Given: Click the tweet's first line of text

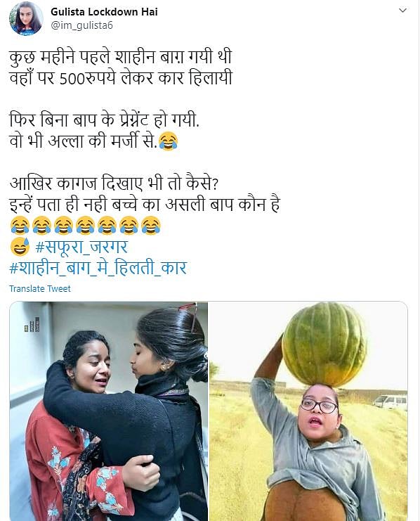Looking at the screenshot, I should 120,57.
